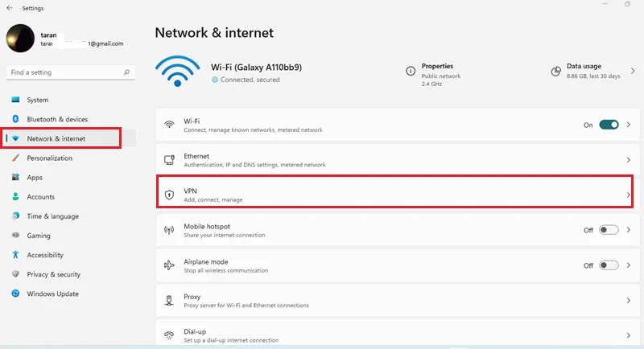
Task: Go to Windows Update in sidebar
Action: tap(52, 294)
